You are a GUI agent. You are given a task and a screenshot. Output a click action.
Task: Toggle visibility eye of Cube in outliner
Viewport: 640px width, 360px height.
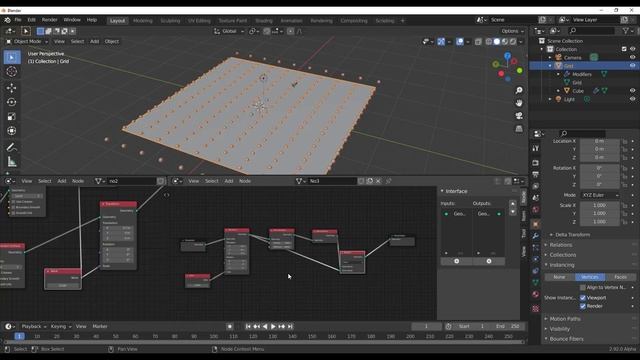[x=632, y=91]
